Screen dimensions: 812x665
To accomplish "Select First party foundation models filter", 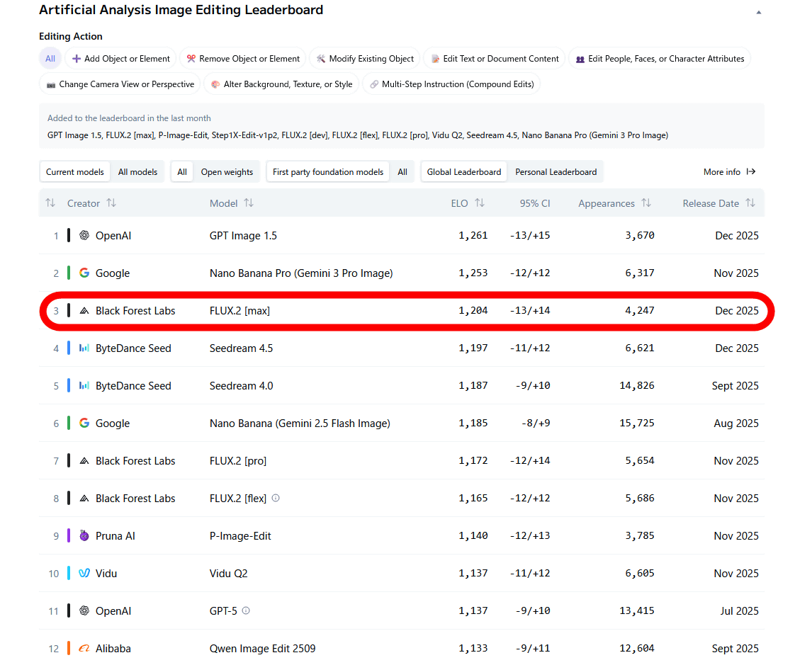I will [327, 171].
